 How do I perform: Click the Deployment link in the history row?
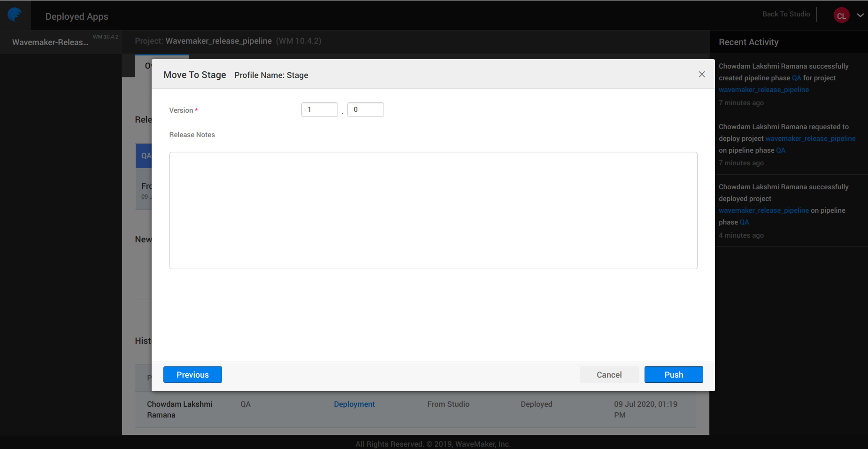[x=354, y=404]
